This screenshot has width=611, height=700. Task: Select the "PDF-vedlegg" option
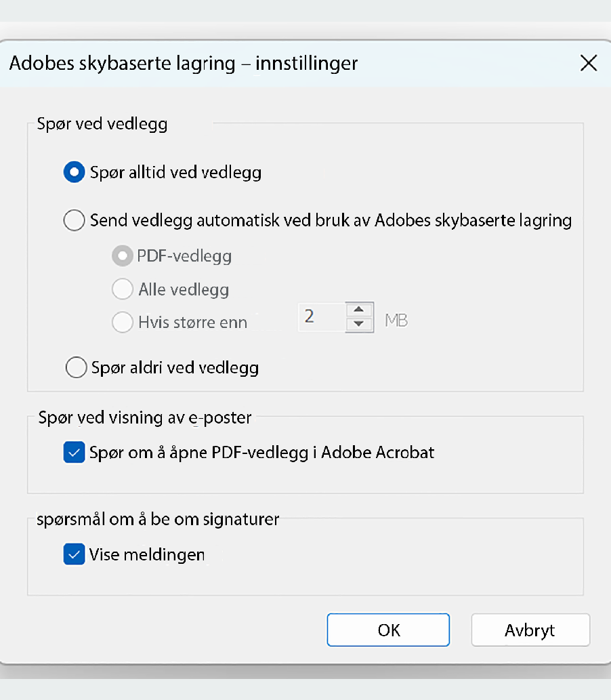point(123,255)
